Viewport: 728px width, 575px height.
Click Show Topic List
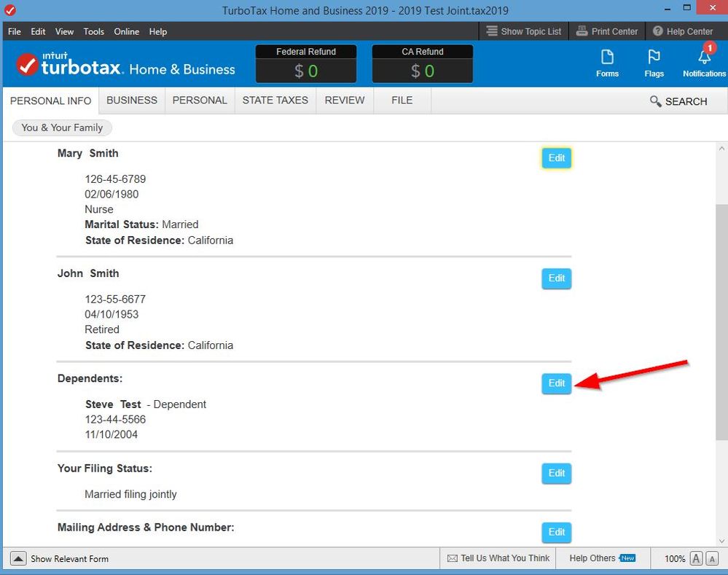pos(524,31)
